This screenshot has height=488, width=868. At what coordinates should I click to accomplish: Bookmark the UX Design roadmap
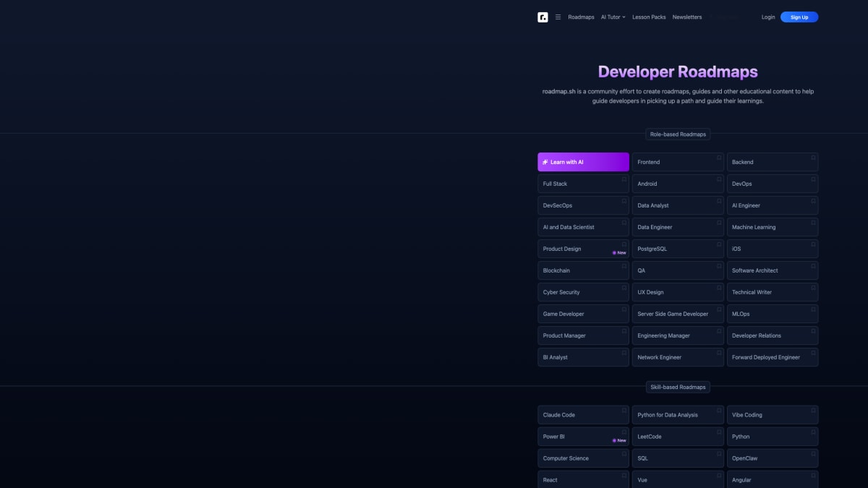pyautogui.click(x=719, y=288)
